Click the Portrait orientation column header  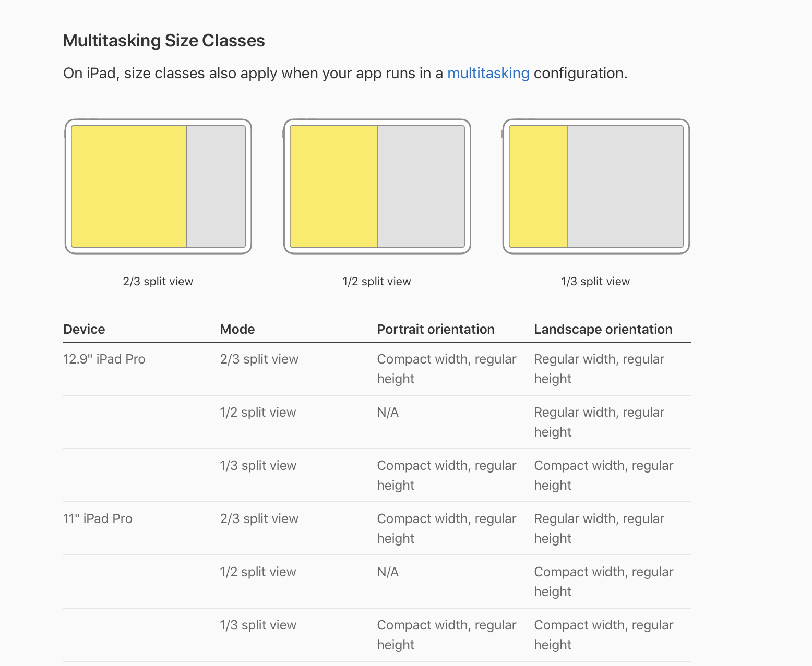click(436, 329)
